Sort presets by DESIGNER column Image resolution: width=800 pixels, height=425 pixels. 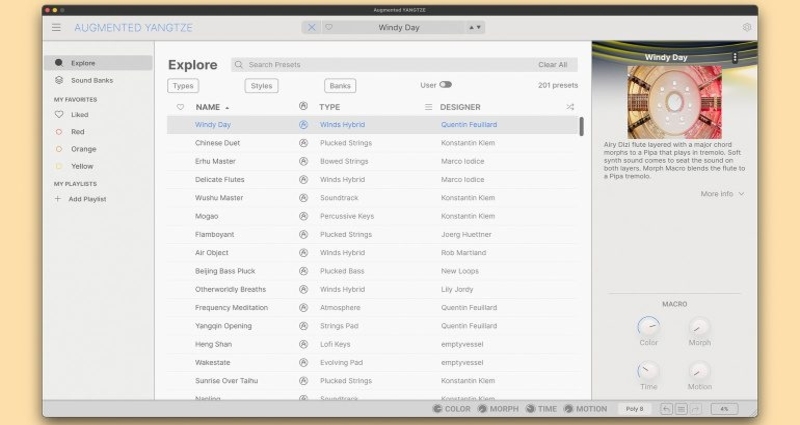(x=460, y=107)
